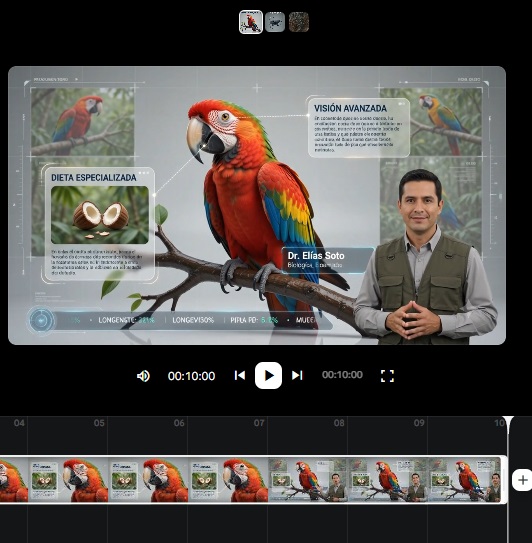The height and width of the screenshot is (543, 532).
Task: Mute audio with the speaker icon
Action: click(143, 376)
